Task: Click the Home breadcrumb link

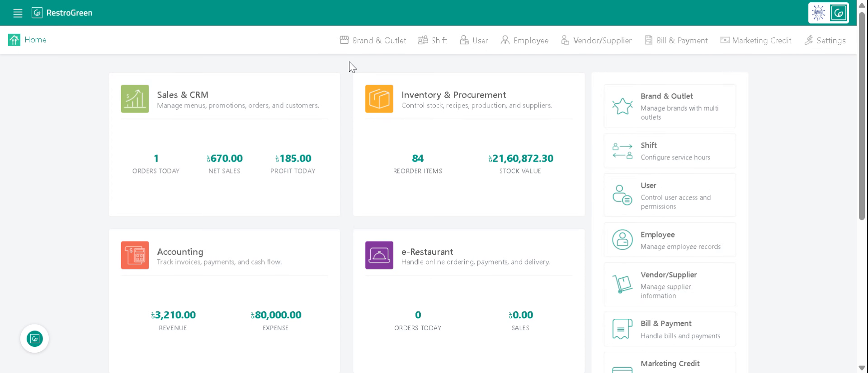Action: 35,40
